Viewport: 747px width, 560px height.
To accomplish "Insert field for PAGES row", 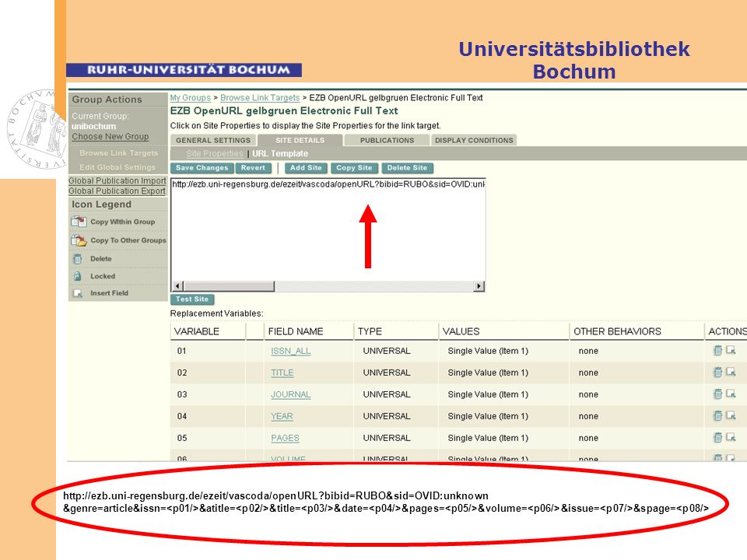I will pyautogui.click(x=731, y=438).
